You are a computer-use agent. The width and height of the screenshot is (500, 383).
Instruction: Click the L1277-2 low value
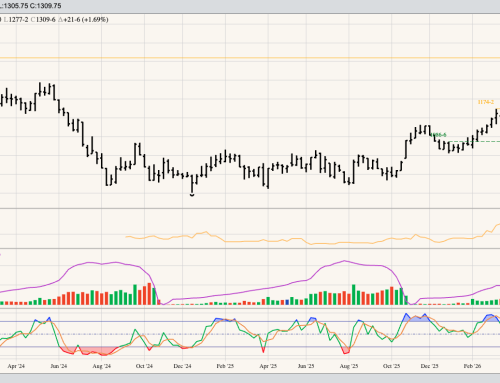click(16, 20)
